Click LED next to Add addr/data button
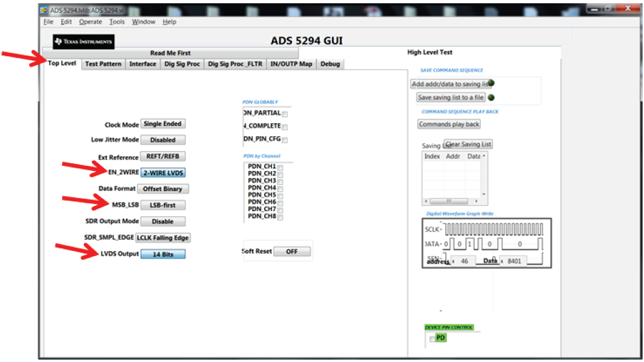This screenshot has height=362, width=644. point(491,83)
